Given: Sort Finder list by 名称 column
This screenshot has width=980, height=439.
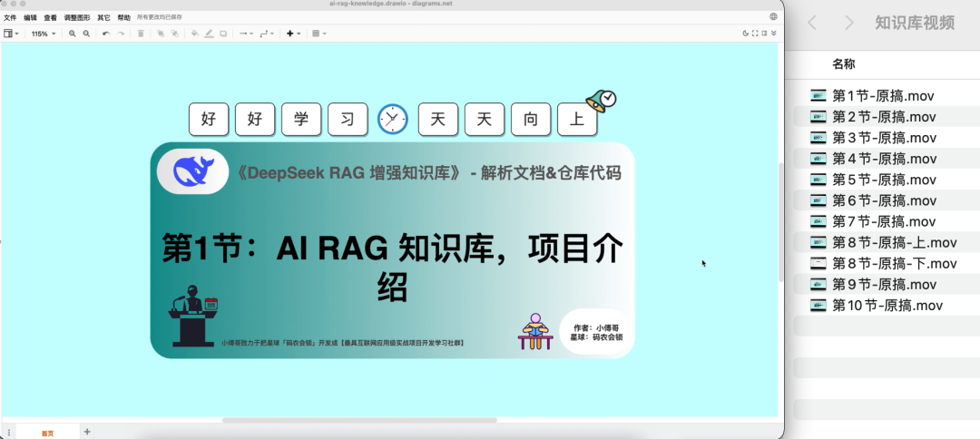Looking at the screenshot, I should pos(843,63).
